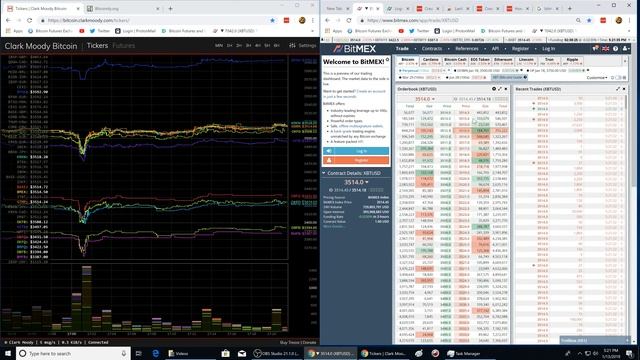Reload the Clark Moody Bitcoin page
Screen dimensions: 640x360
click(29, 20)
